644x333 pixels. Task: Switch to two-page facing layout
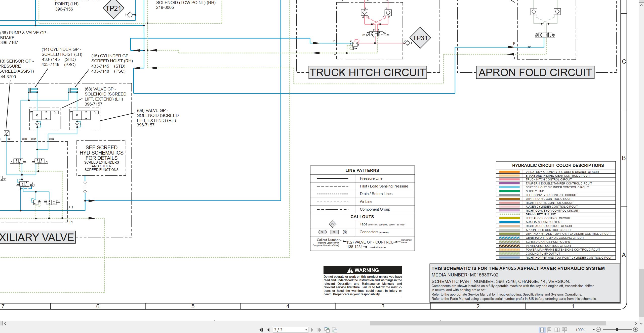pyautogui.click(x=557, y=330)
